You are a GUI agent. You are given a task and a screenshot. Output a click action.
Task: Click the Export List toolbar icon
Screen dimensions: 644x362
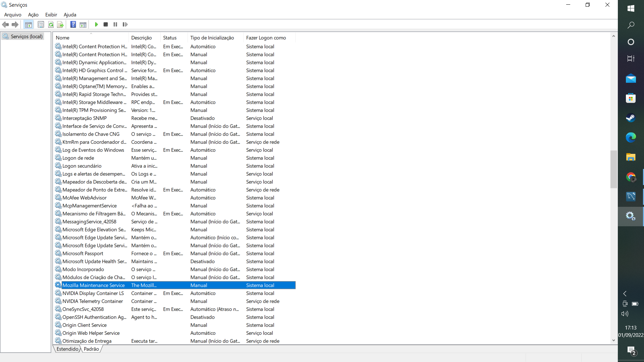[x=60, y=24]
